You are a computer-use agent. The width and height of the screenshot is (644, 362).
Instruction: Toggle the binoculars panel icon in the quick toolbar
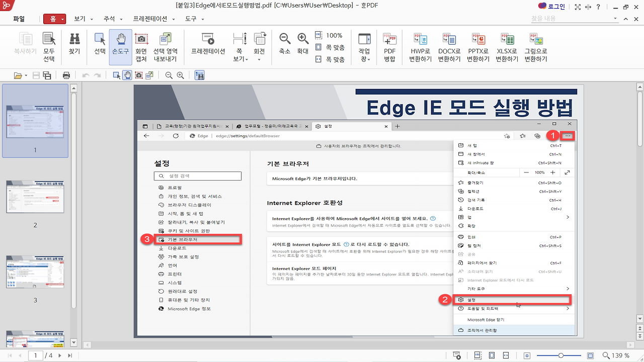pos(199,75)
